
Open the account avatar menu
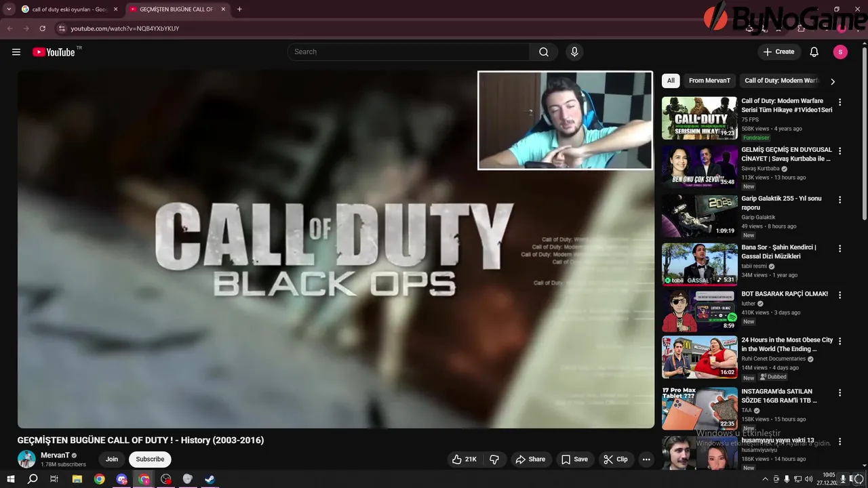pos(840,52)
